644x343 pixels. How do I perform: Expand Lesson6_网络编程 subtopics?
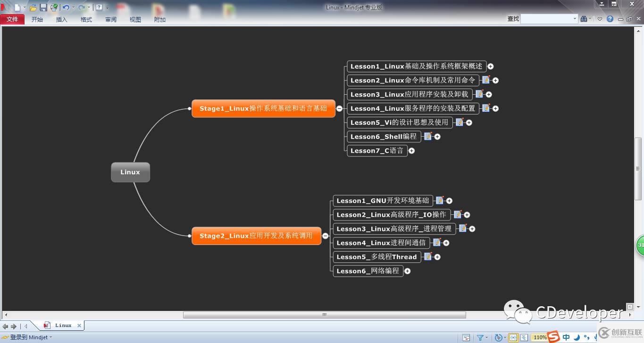[x=407, y=271]
